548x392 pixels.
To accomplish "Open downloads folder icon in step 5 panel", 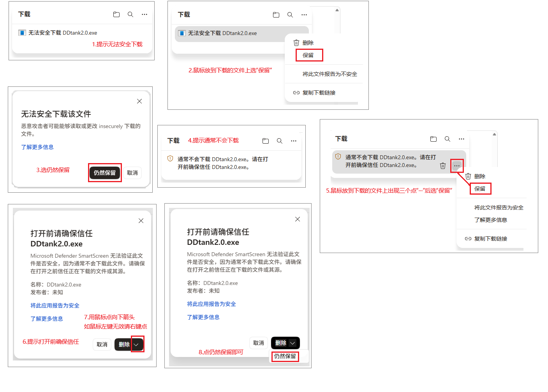I will pyautogui.click(x=433, y=139).
